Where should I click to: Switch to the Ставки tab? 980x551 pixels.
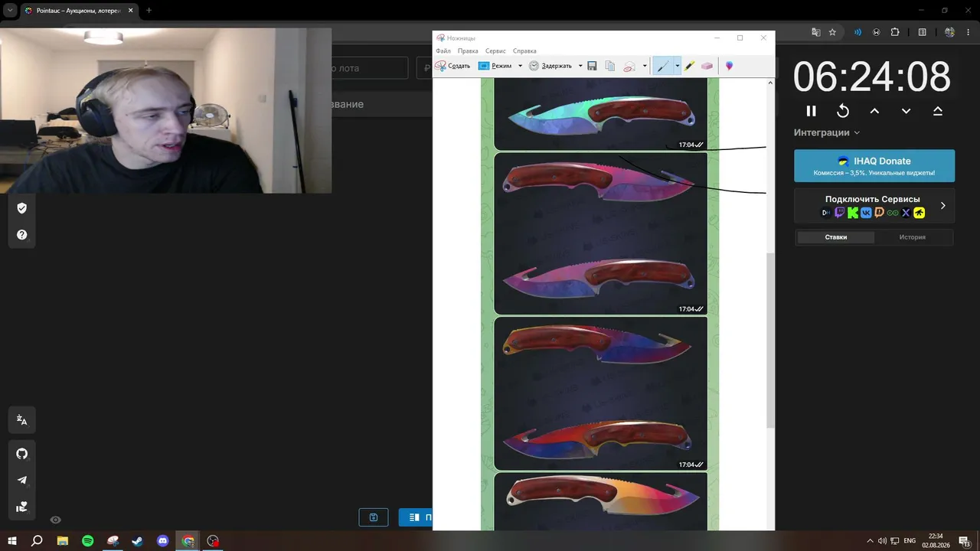pyautogui.click(x=836, y=237)
